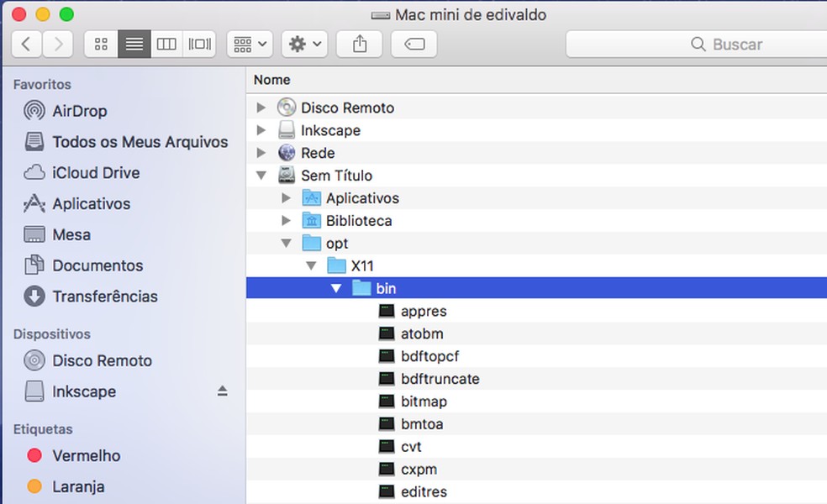
Task: Open the action gear menu
Action: tap(303, 44)
